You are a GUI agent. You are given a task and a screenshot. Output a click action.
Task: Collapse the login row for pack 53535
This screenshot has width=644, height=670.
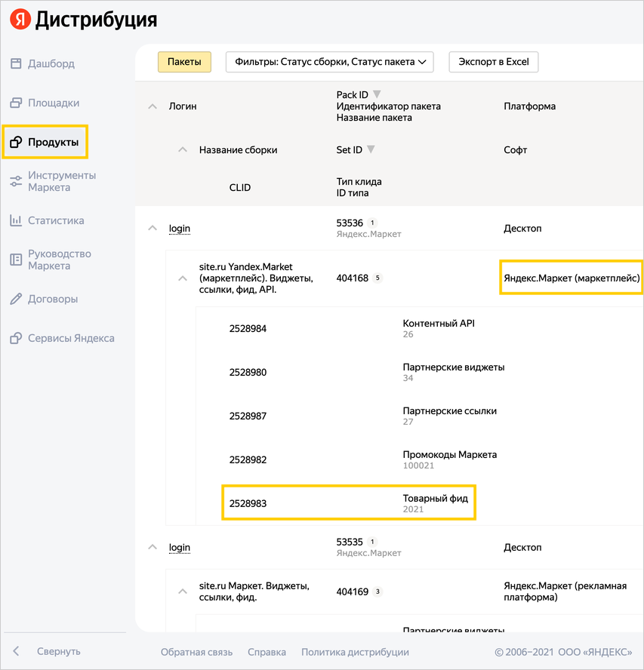tap(153, 547)
